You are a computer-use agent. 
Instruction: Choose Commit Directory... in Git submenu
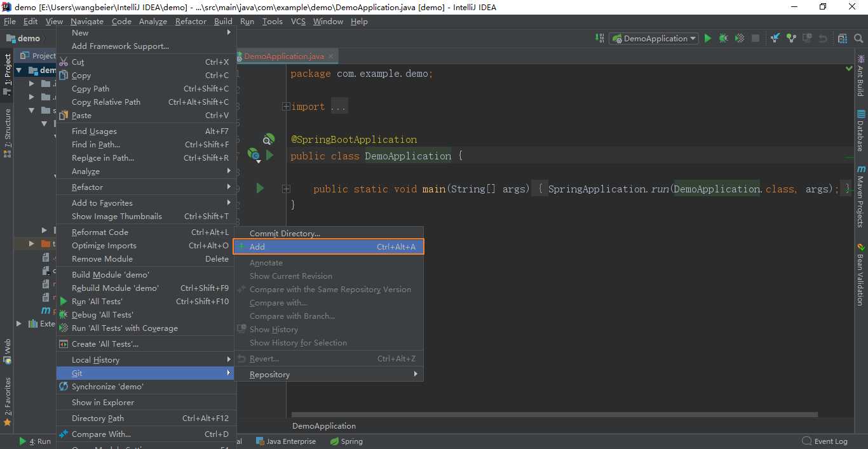coord(329,233)
